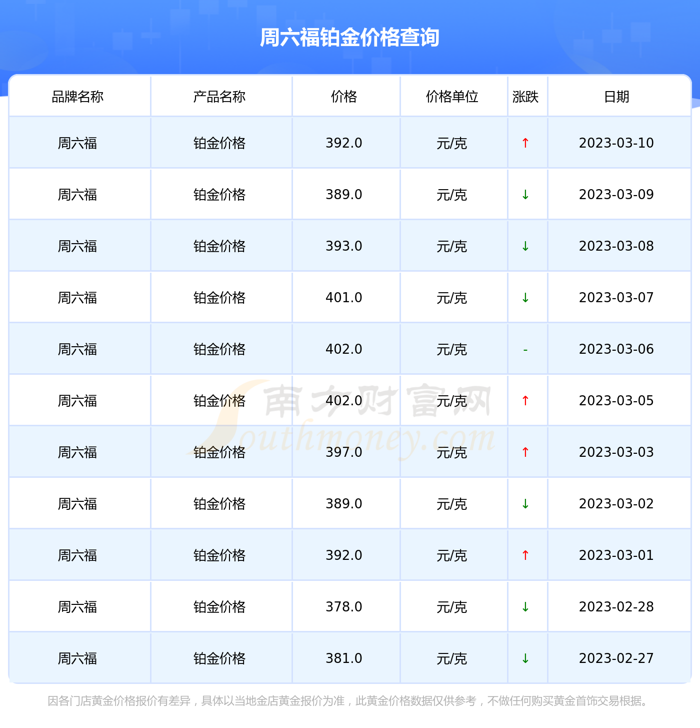Click the red up arrow for 2023-03-10
This screenshot has height=728, width=700.
coord(525,143)
